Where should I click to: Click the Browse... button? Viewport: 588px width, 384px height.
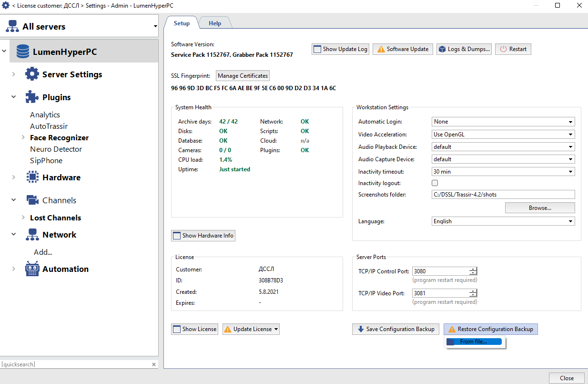point(540,208)
